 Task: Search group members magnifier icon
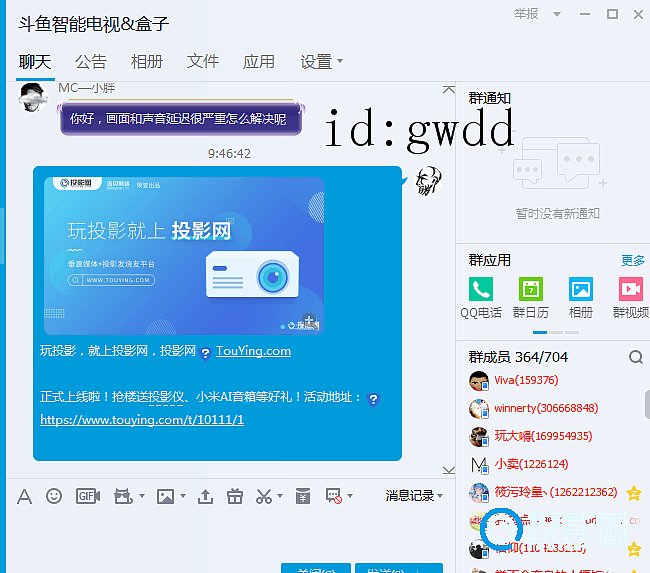636,357
